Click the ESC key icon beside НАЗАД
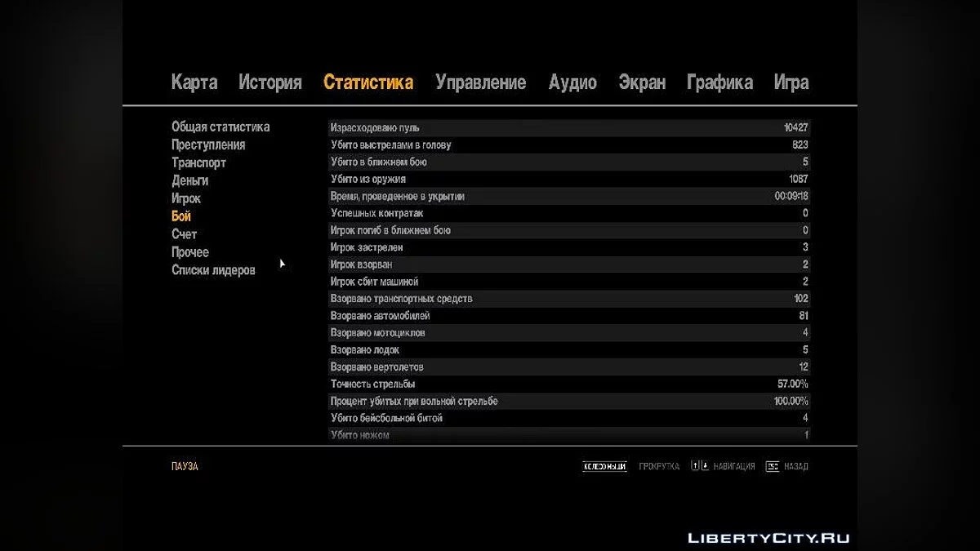Image resolution: width=980 pixels, height=551 pixels. coord(773,466)
